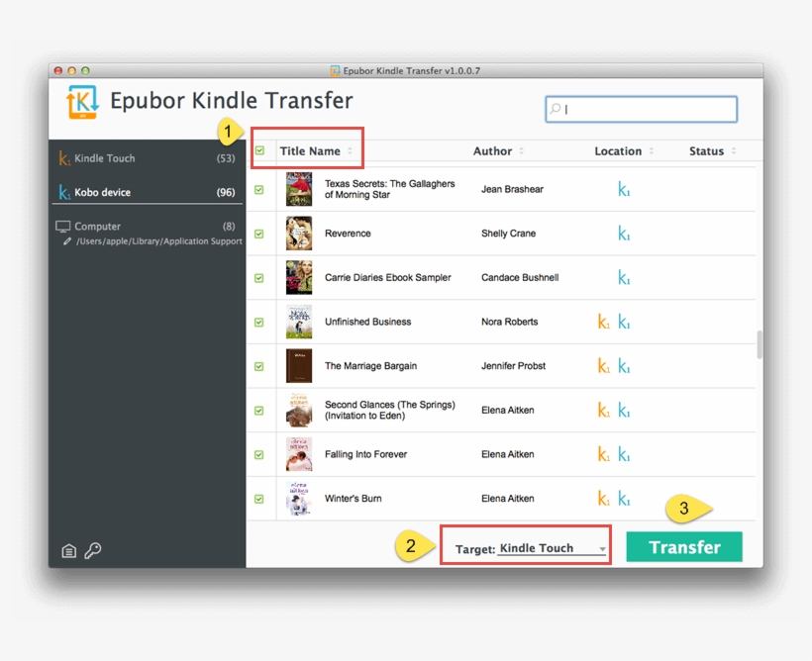Click the orange Kindle icon beside Unfinished Business
Viewport: 812px width, 661px height.
pos(605,322)
